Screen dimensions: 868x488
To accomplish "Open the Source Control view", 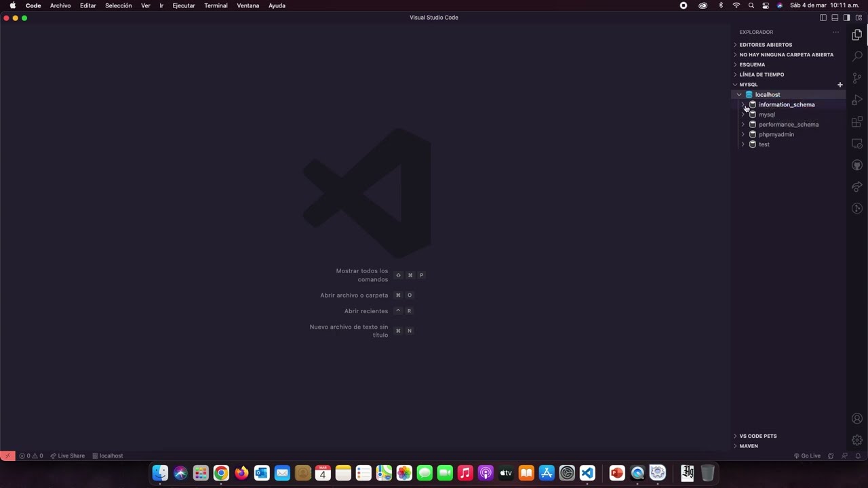I will (857, 79).
